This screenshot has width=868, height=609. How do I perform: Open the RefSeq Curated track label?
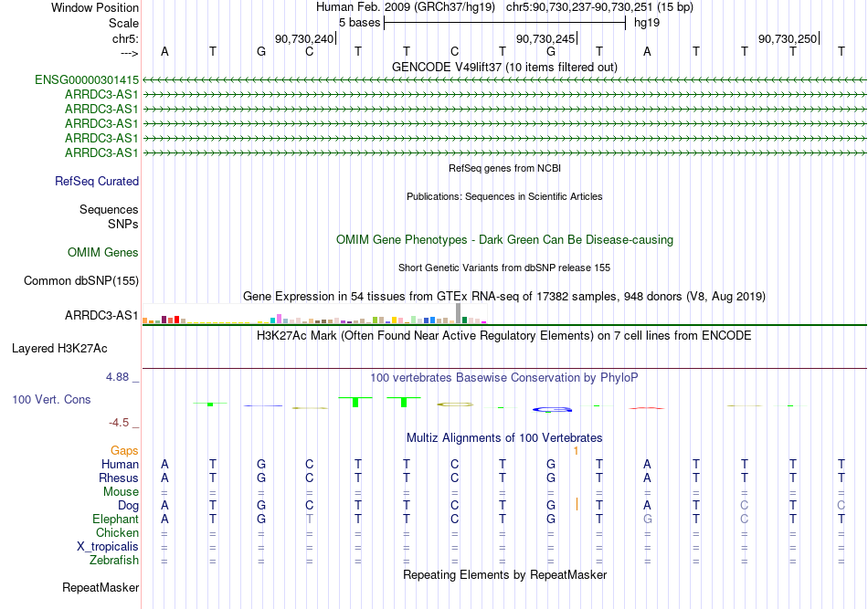pyautogui.click(x=97, y=182)
